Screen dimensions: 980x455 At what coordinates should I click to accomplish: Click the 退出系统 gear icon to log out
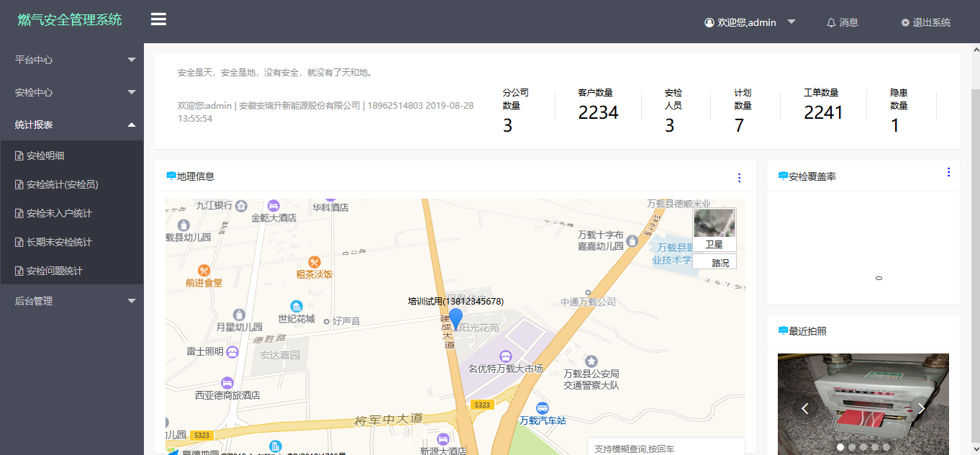click(x=905, y=22)
